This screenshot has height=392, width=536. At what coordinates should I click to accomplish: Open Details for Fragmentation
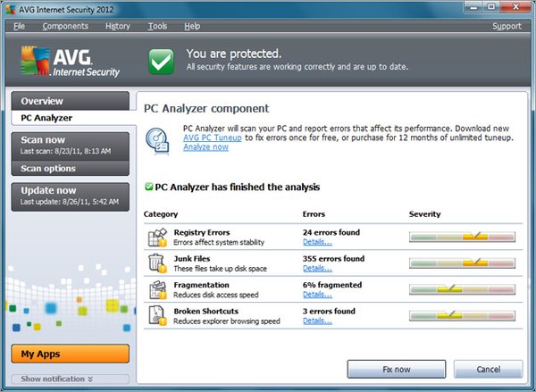[317, 295]
